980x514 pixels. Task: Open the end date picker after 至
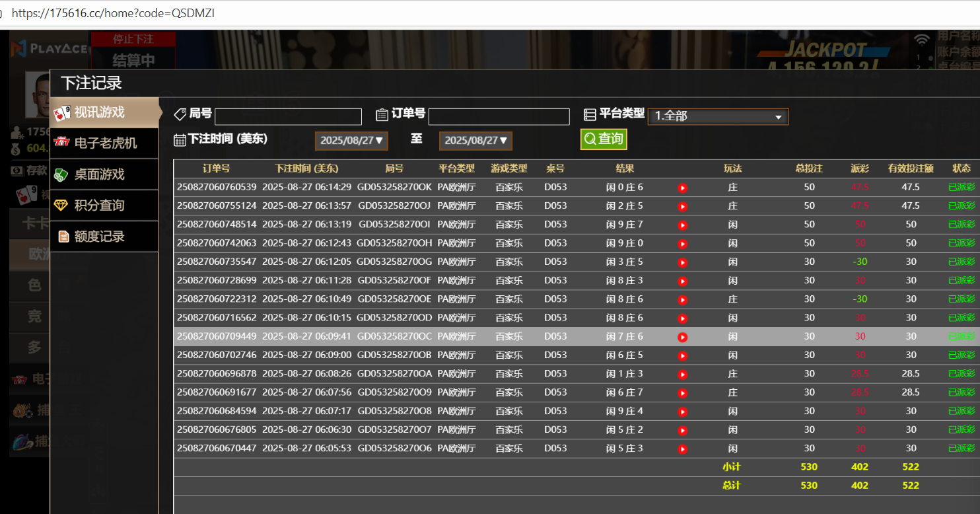(475, 141)
